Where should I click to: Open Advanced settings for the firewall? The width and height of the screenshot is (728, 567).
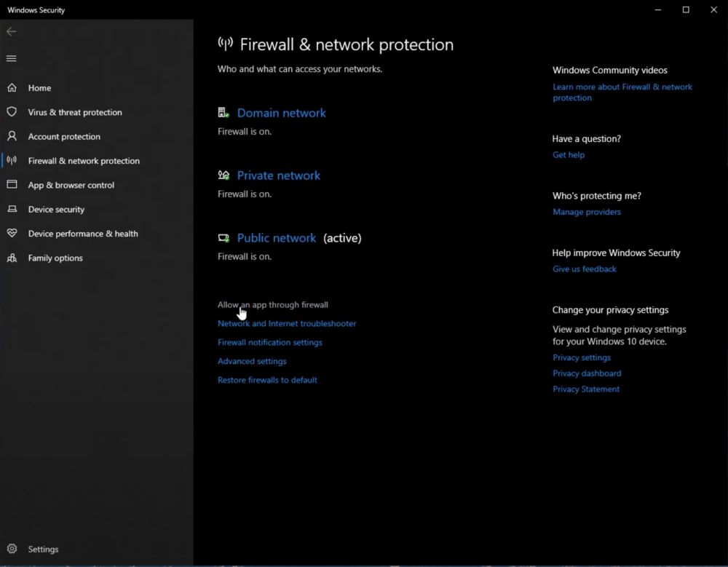[x=252, y=362]
